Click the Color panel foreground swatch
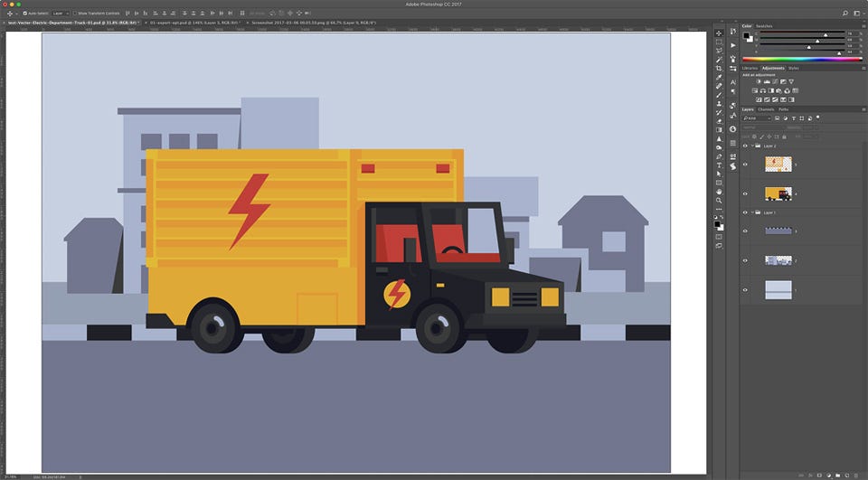This screenshot has width=868, height=480. click(x=746, y=35)
